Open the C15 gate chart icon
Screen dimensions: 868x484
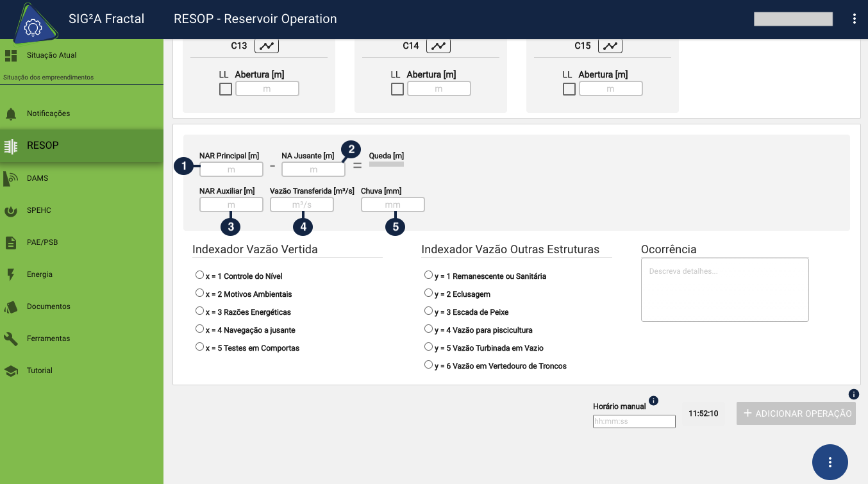click(610, 46)
